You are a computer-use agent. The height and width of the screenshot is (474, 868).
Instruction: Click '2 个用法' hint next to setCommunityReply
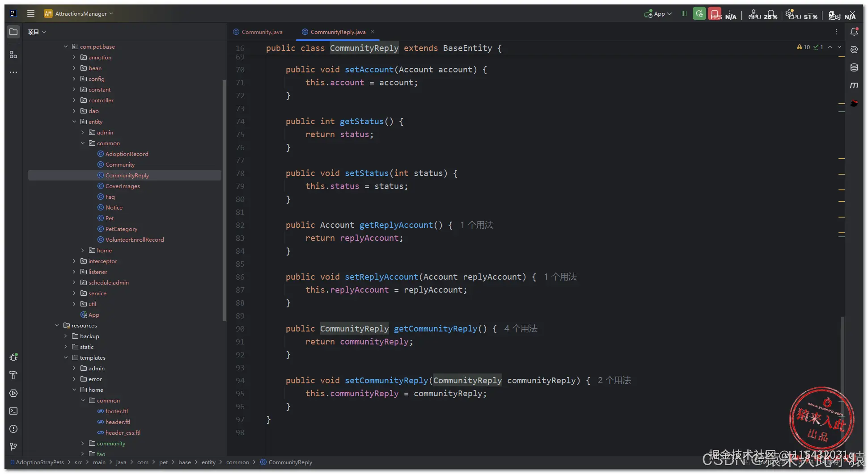pos(614,380)
